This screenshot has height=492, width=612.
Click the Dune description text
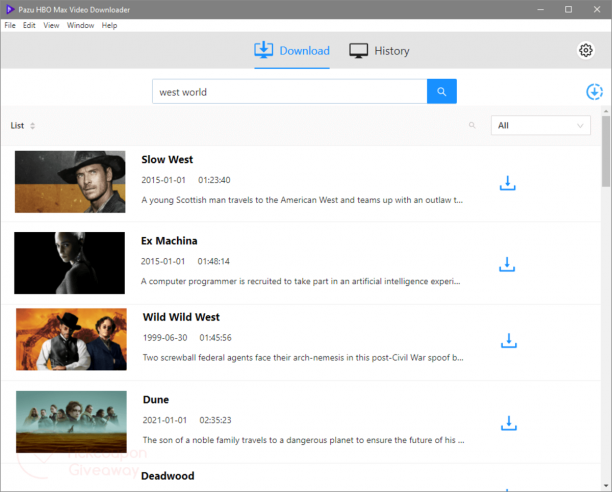(304, 440)
